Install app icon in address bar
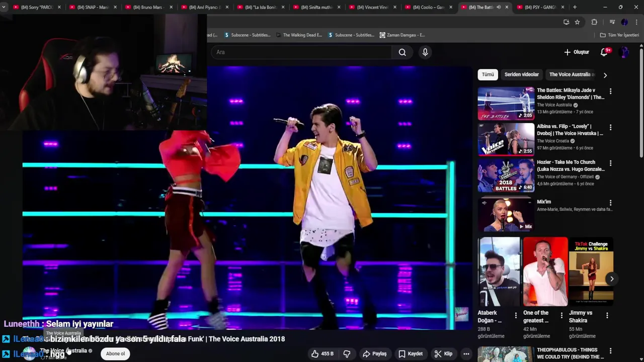This screenshot has width=644, height=362. point(567,22)
